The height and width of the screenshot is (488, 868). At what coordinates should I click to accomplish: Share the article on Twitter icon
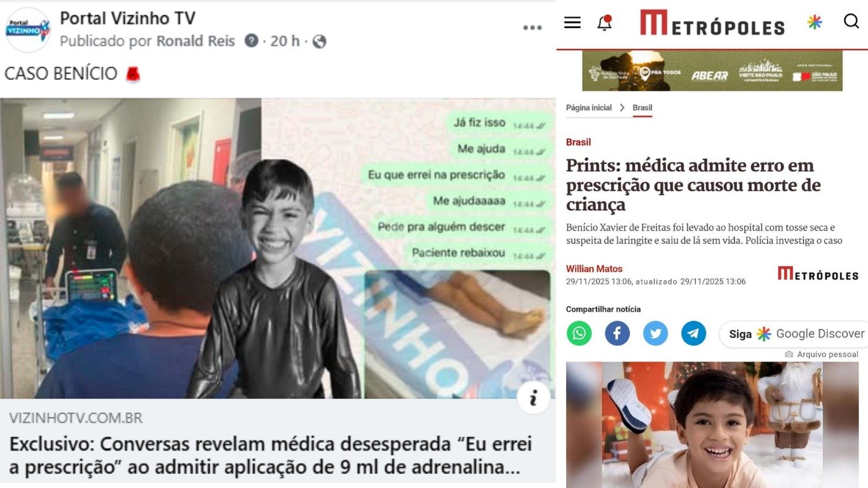coord(655,333)
